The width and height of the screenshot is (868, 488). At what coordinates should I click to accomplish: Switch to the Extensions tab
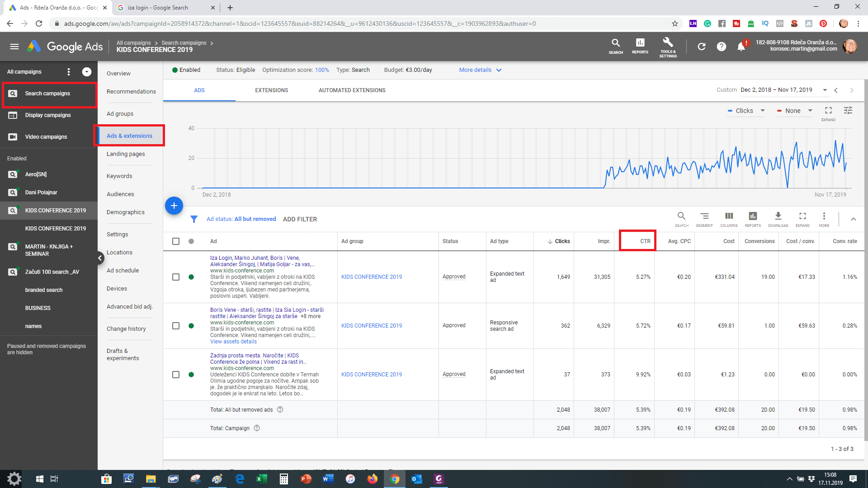click(271, 90)
